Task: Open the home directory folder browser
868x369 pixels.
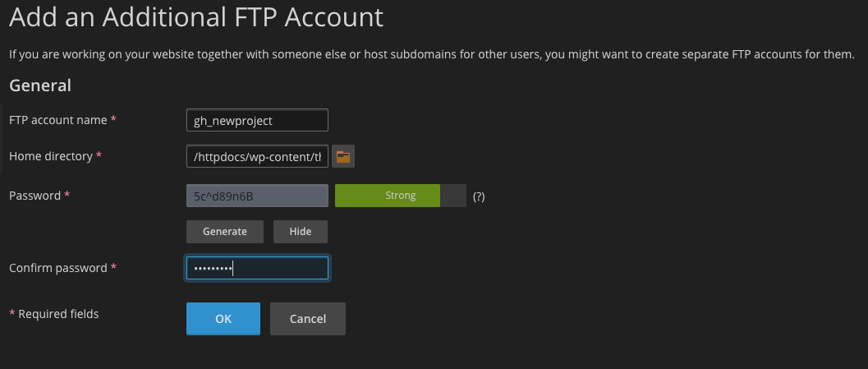Action: coord(343,156)
